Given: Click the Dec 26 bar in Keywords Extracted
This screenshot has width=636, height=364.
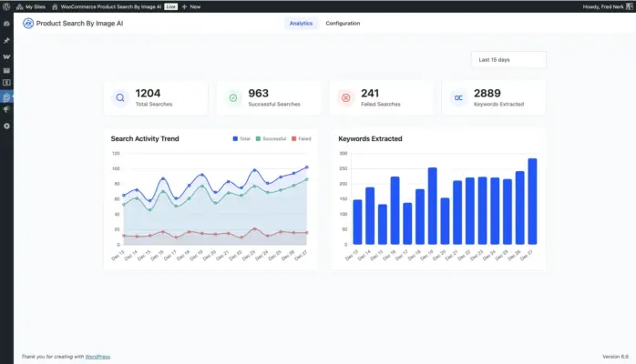Looking at the screenshot, I should tap(520, 207).
